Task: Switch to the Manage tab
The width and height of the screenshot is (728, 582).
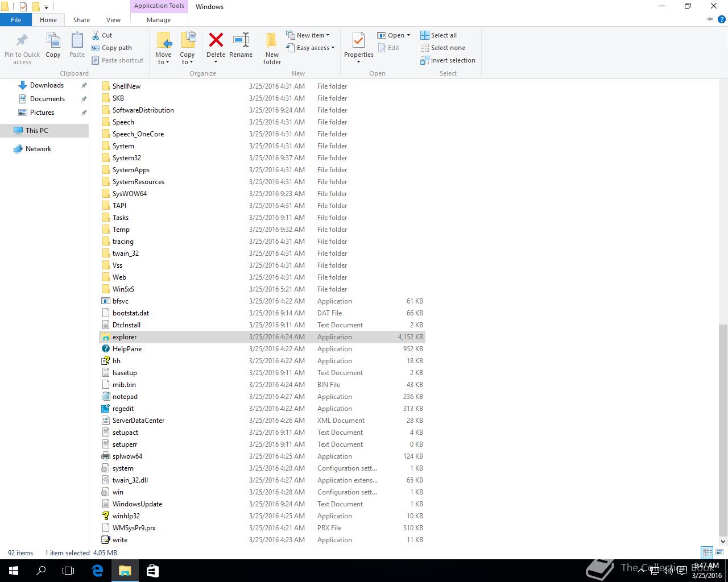Action: pos(159,19)
